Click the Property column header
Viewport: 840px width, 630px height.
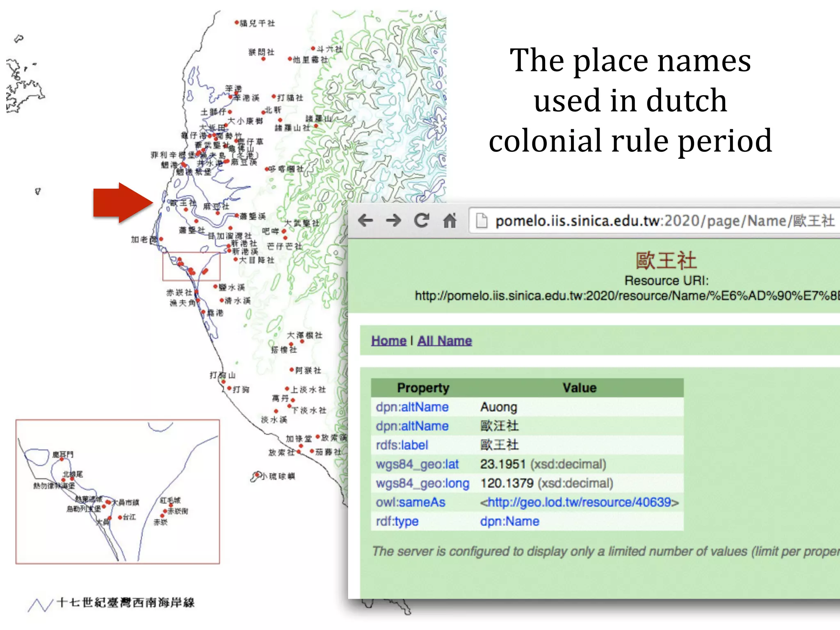[x=423, y=388]
